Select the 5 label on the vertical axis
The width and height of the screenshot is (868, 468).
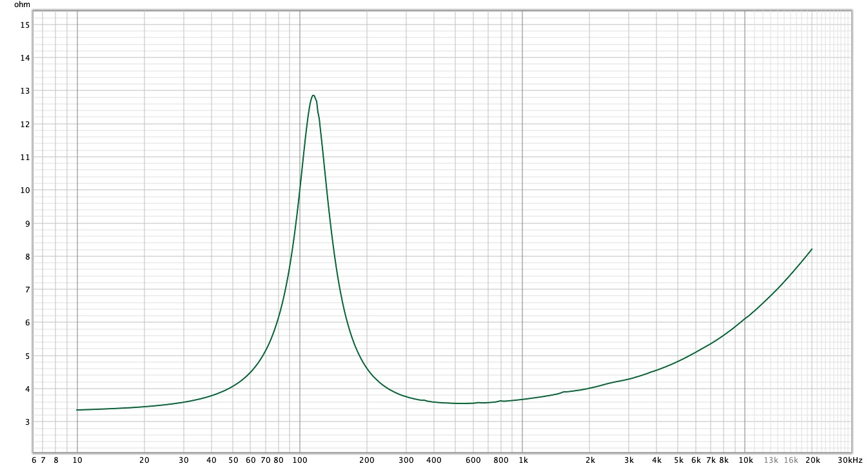[27, 356]
